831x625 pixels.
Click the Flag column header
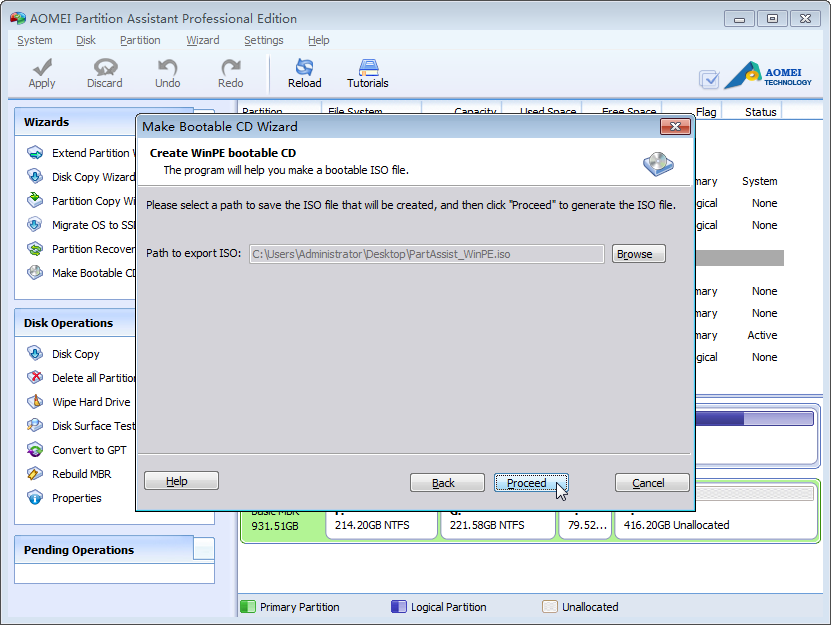click(x=706, y=112)
